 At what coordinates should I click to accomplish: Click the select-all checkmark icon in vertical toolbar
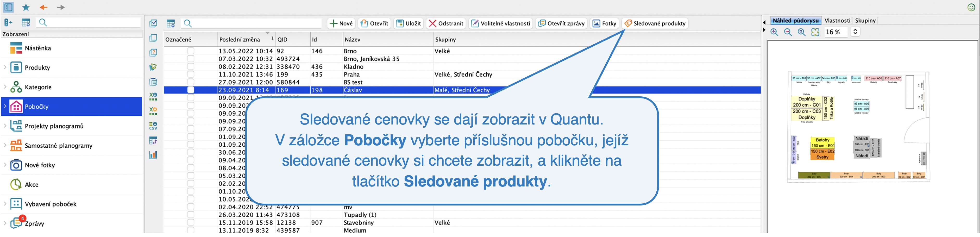[x=153, y=23]
